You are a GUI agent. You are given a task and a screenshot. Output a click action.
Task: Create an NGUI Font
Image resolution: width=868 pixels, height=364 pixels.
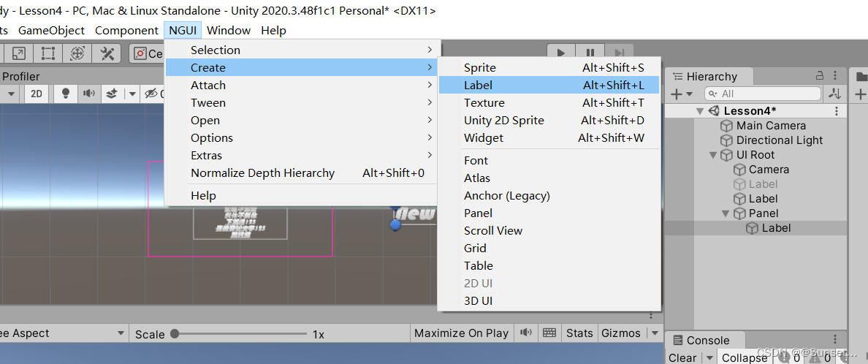tap(549, 161)
